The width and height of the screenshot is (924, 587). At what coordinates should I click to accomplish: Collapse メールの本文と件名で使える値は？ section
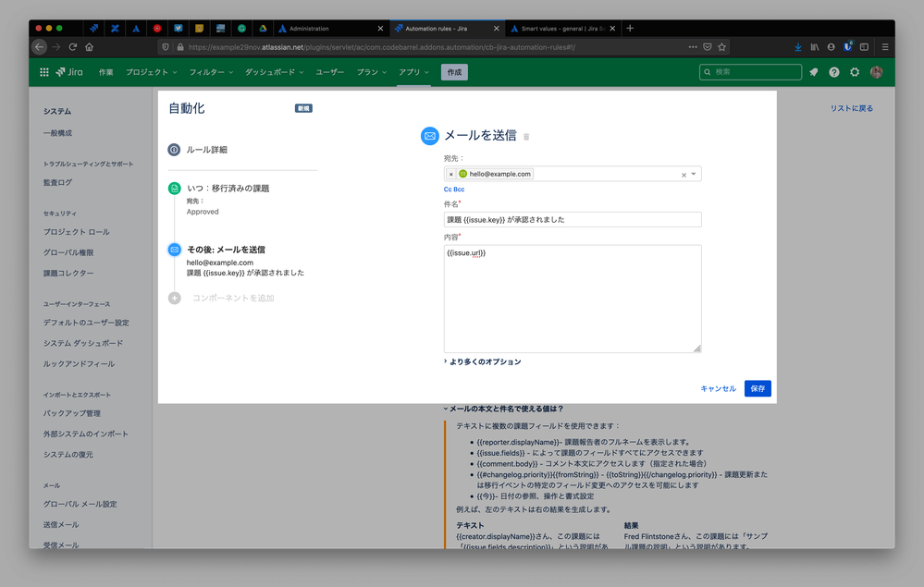tap(504, 409)
